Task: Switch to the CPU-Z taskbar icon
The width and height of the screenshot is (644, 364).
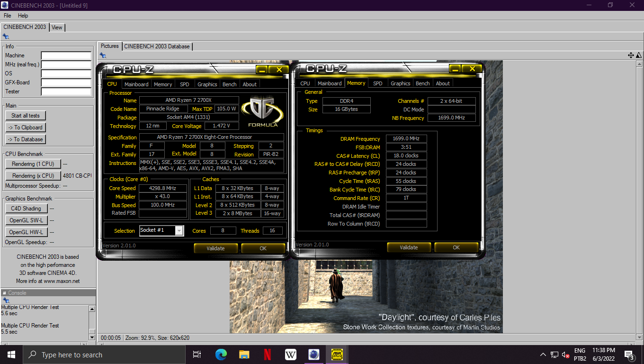Action: pos(337,355)
